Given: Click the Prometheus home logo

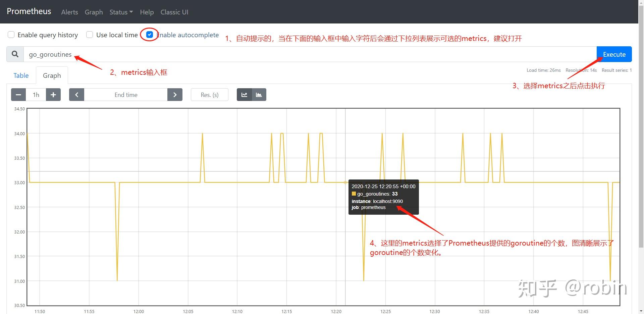Looking at the screenshot, I should [29, 11].
